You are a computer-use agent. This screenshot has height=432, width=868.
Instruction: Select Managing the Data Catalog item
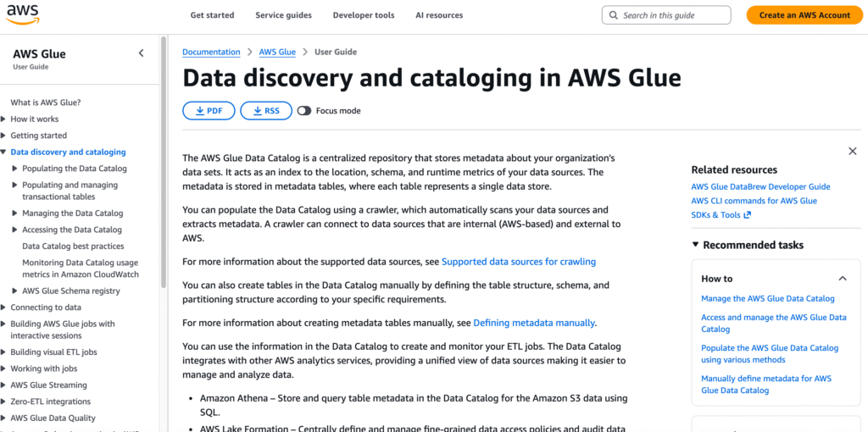click(x=73, y=213)
